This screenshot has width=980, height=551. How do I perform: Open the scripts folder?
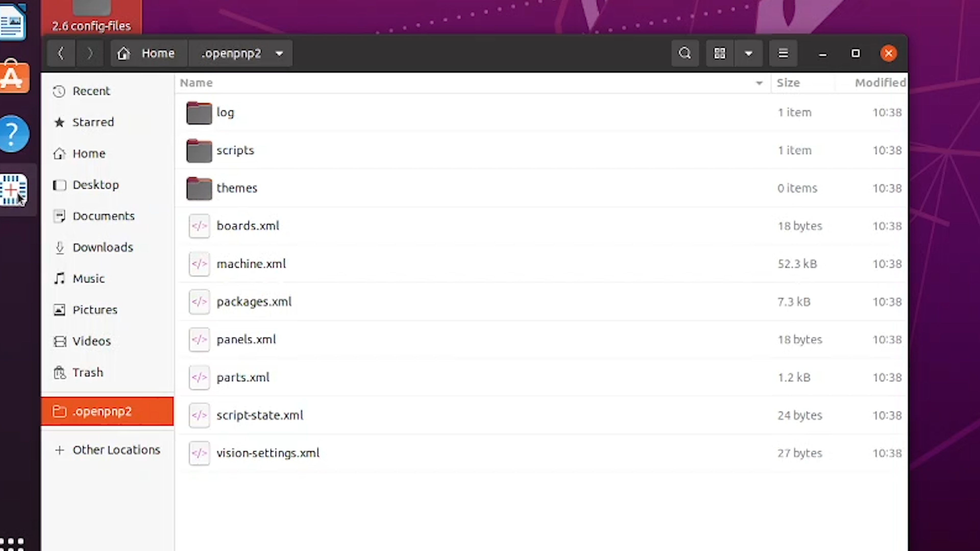[x=235, y=151]
